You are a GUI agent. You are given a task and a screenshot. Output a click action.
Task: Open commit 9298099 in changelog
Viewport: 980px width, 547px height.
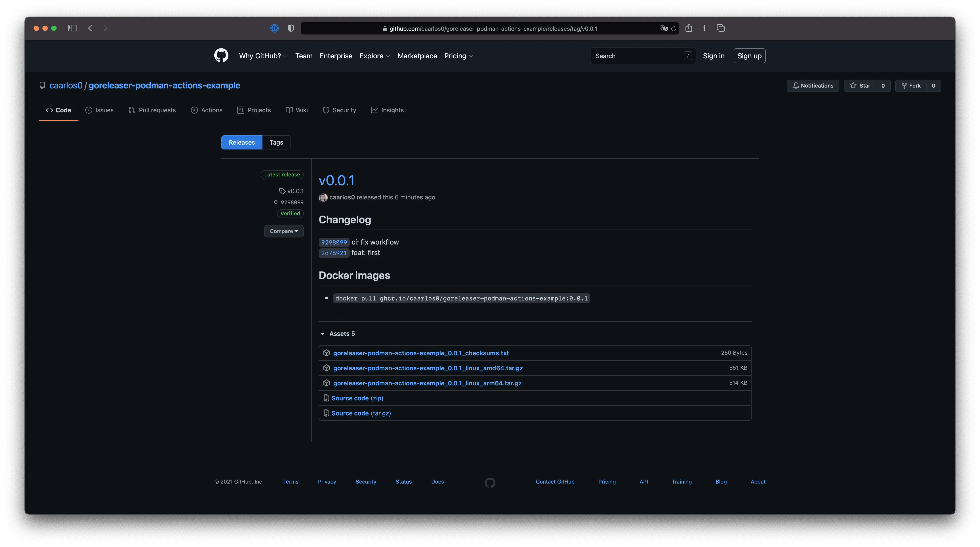click(x=334, y=242)
